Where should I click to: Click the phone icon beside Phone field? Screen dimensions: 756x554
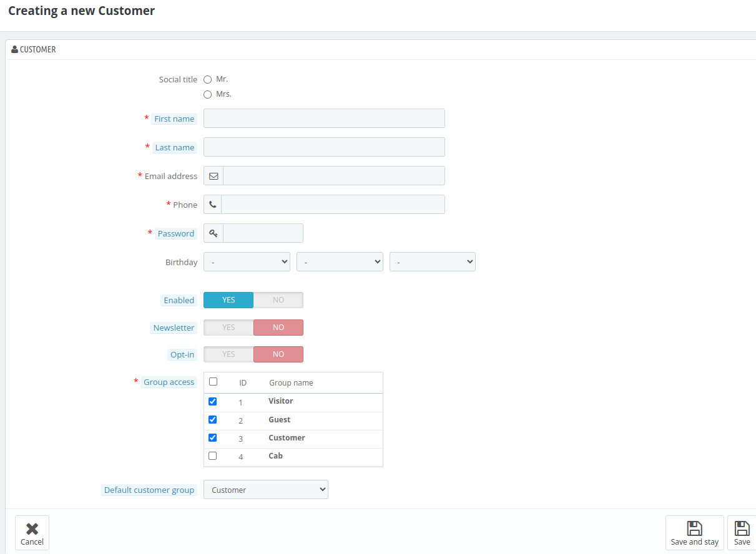point(213,205)
